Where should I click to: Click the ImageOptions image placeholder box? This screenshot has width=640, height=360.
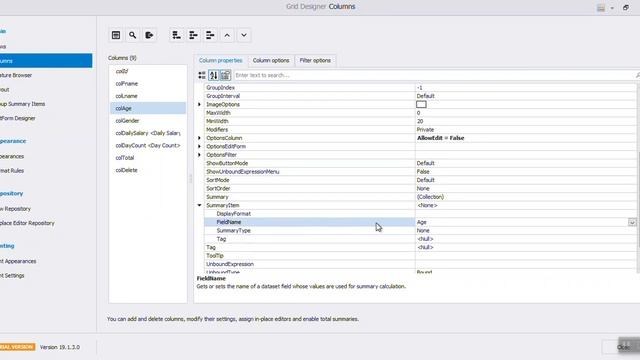421,104
